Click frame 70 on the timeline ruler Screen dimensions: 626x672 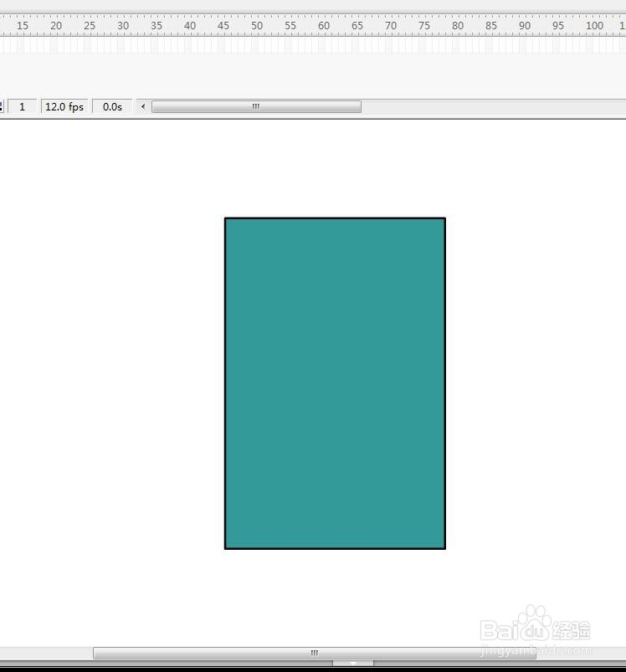coord(391,26)
